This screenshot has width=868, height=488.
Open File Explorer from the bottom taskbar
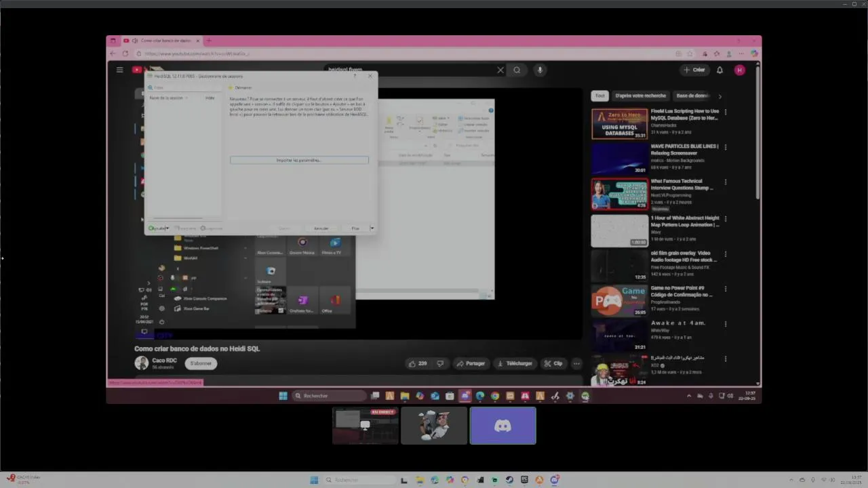click(x=420, y=480)
